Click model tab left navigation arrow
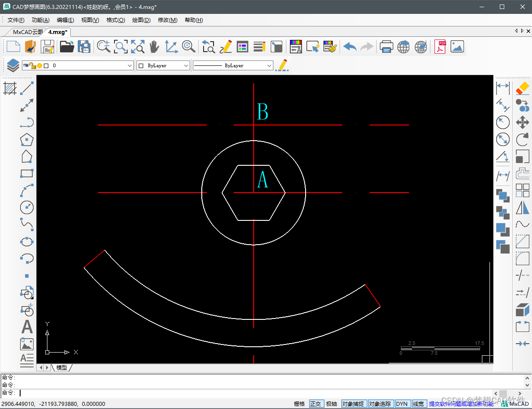This screenshot has height=409, width=532. coord(41,367)
